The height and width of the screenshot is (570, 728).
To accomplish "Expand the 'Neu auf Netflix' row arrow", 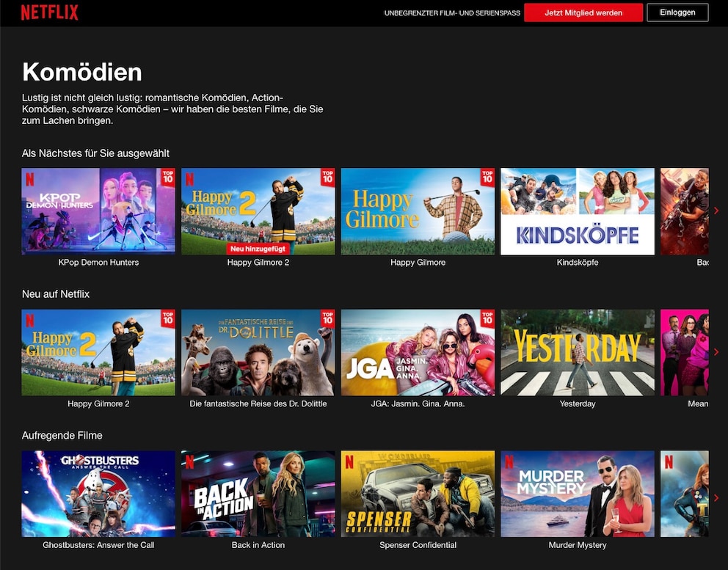I will click(x=716, y=352).
